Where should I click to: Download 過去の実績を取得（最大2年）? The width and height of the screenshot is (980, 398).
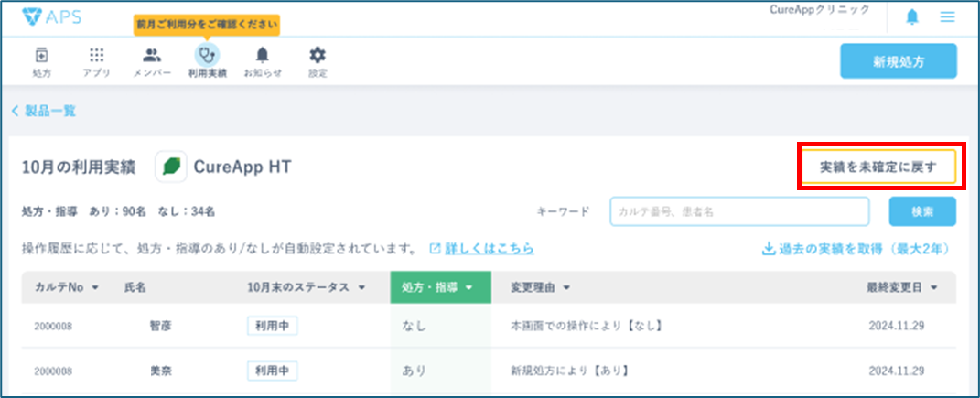coord(856,249)
